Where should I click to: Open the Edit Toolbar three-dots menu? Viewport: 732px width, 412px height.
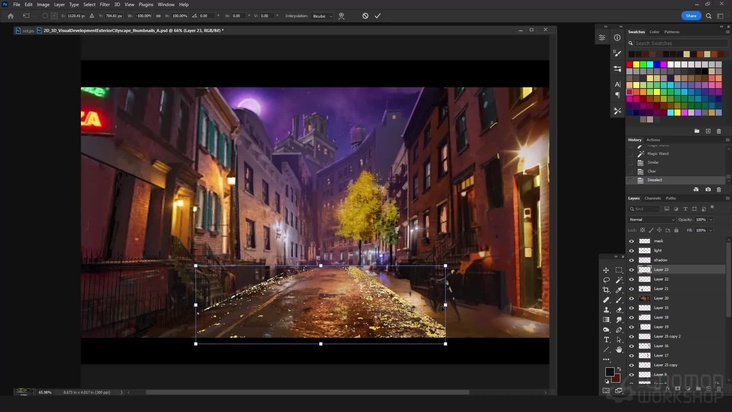(606, 359)
